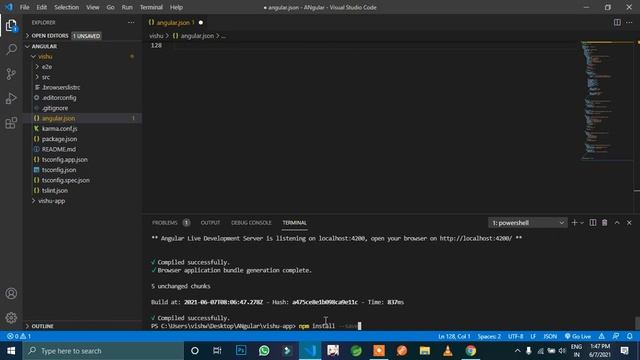This screenshot has height=360, width=640.
Task: Open the powershell terminal selector dropdown
Action: point(527,222)
